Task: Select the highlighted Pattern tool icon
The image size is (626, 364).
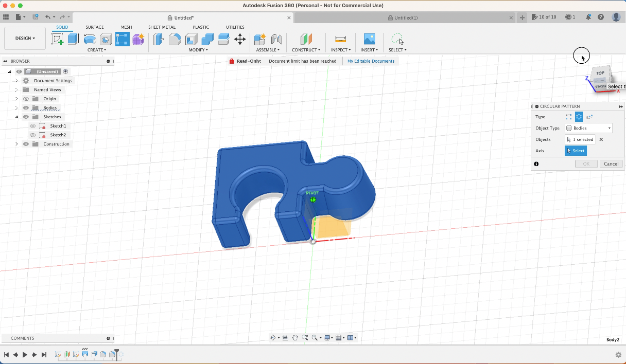Action: 122,39
